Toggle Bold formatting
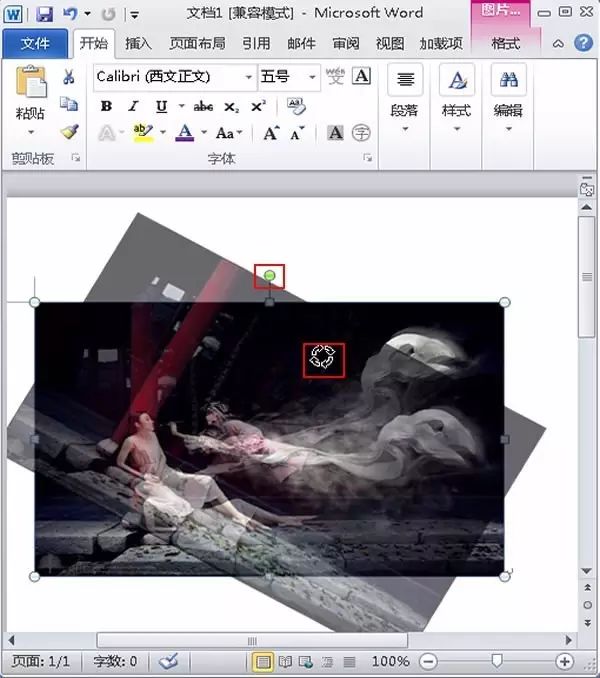The image size is (600, 678). 106,106
